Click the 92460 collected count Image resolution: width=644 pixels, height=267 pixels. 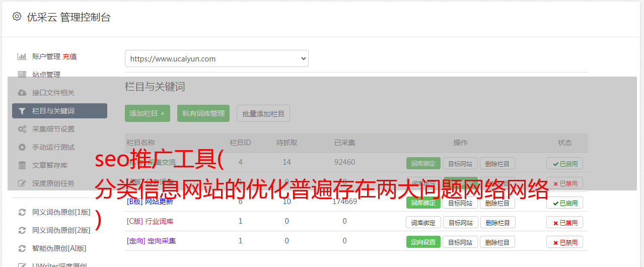point(344,162)
